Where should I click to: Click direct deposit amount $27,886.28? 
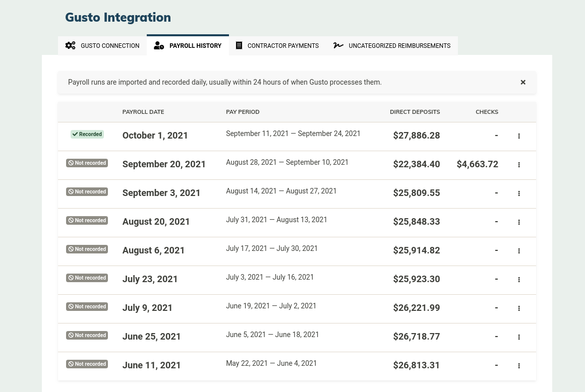coord(417,136)
